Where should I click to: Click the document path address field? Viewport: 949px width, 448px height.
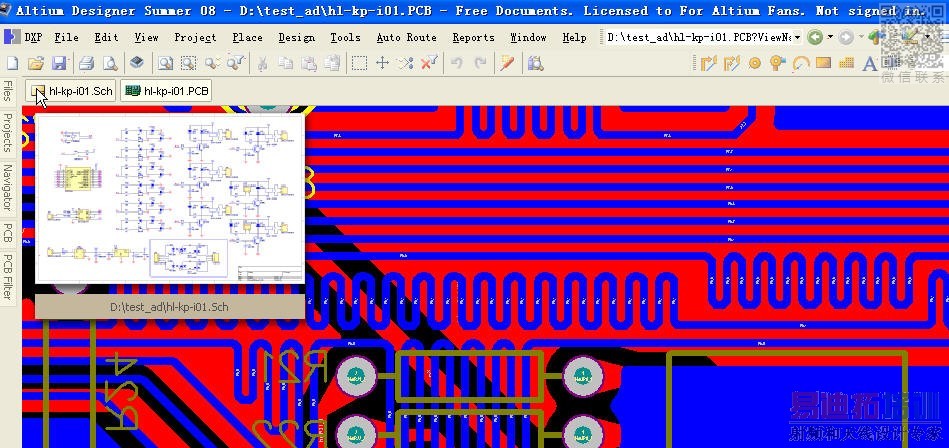[698, 38]
